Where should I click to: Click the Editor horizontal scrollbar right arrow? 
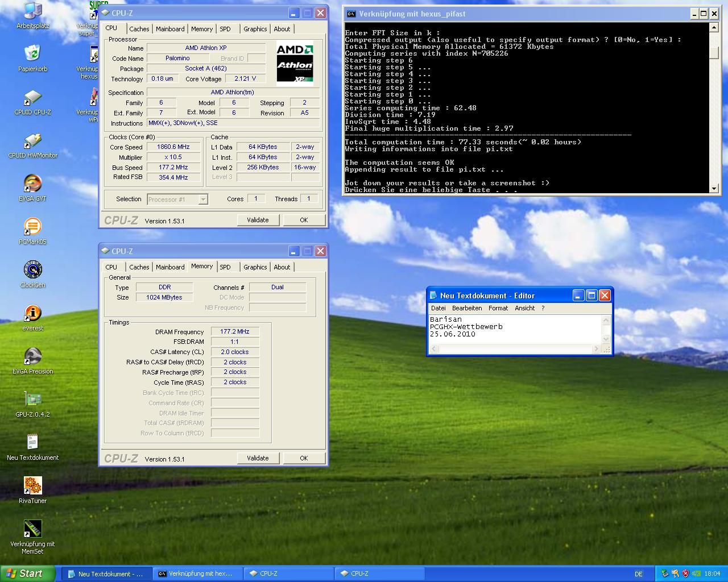pos(596,349)
